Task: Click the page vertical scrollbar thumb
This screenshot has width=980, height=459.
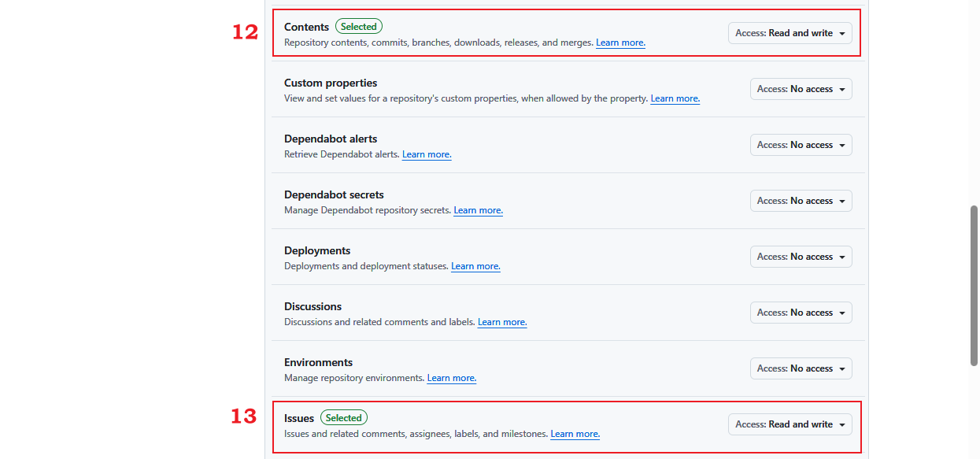Action: pyautogui.click(x=974, y=285)
